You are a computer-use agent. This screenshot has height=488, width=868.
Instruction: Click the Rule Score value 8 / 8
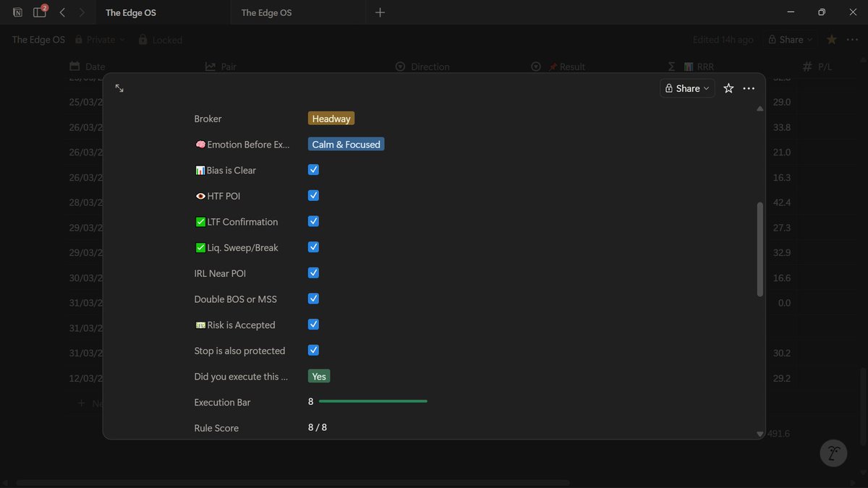318,428
